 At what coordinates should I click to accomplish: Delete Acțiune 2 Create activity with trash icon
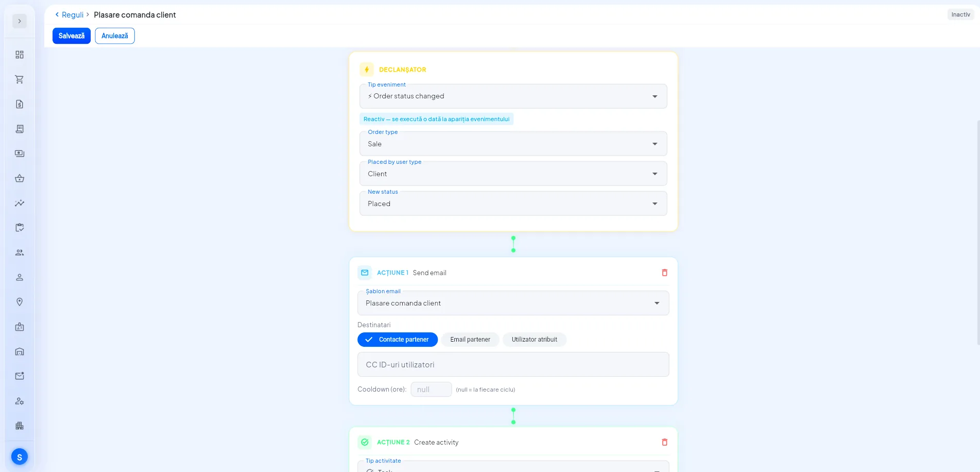coord(664,442)
